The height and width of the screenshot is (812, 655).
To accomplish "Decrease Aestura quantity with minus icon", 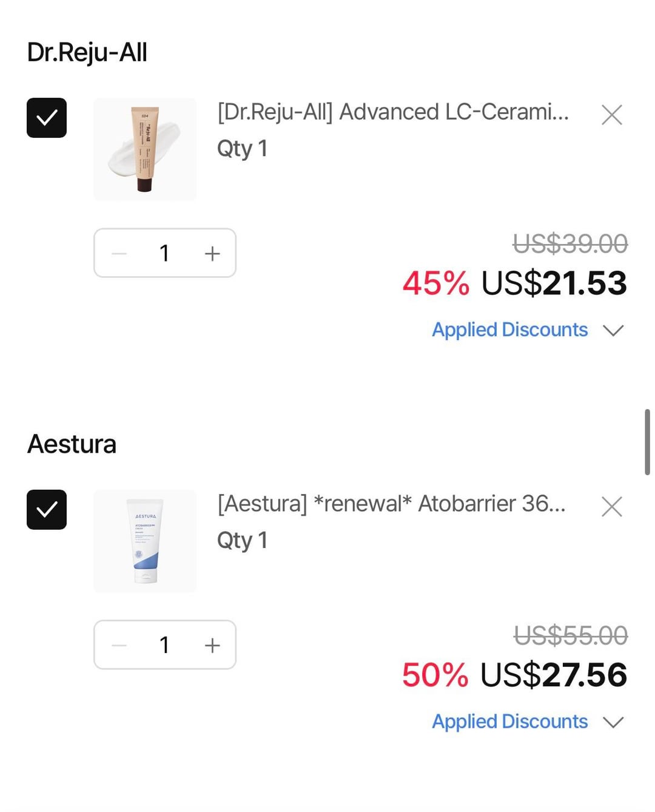I will (x=119, y=645).
